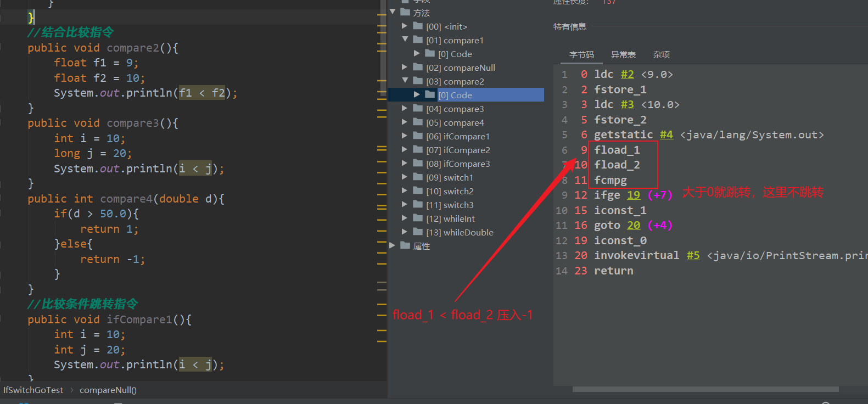Open the #5 link next to invokevirtual

tap(693, 256)
